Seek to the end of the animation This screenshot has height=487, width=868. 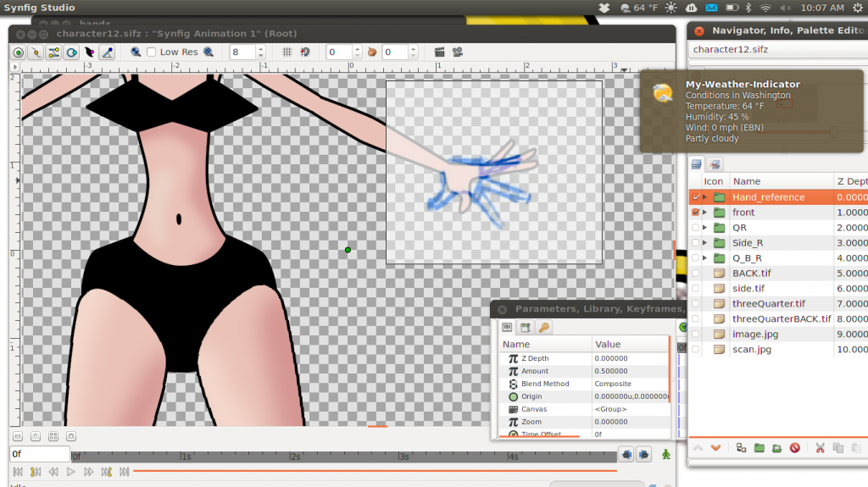(124, 472)
